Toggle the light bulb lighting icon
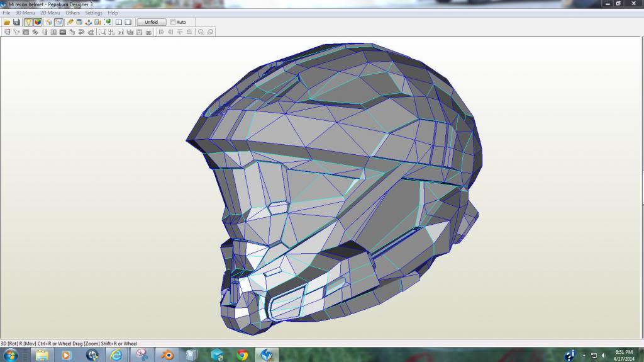The image size is (644, 362). pos(28,22)
